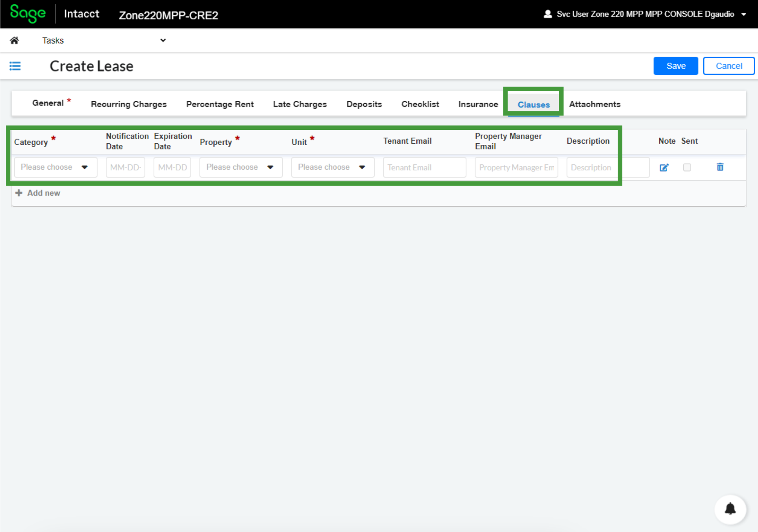Click the Expiration Date field
Screen dimensions: 758x532
click(x=172, y=167)
